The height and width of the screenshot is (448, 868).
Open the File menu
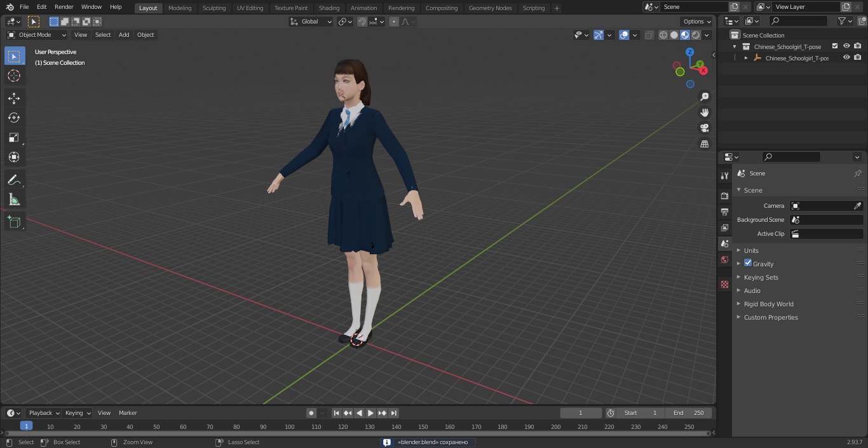pos(24,7)
